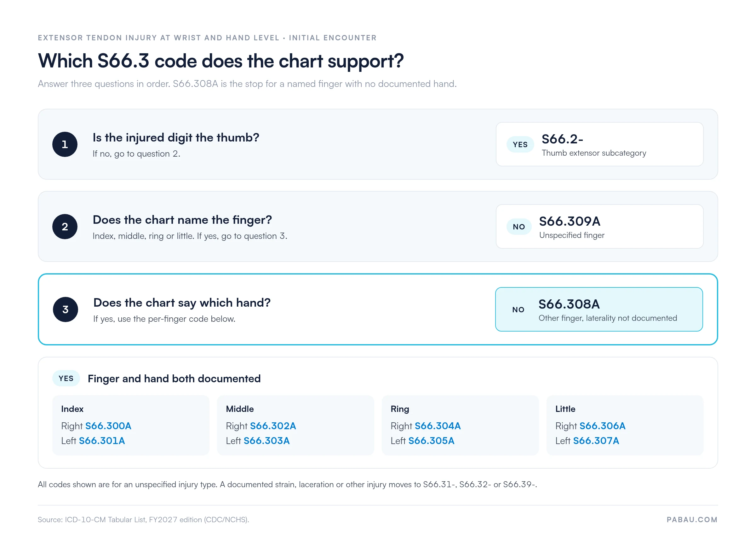Open the right little code S66.306A
756x549 pixels.
(x=602, y=426)
